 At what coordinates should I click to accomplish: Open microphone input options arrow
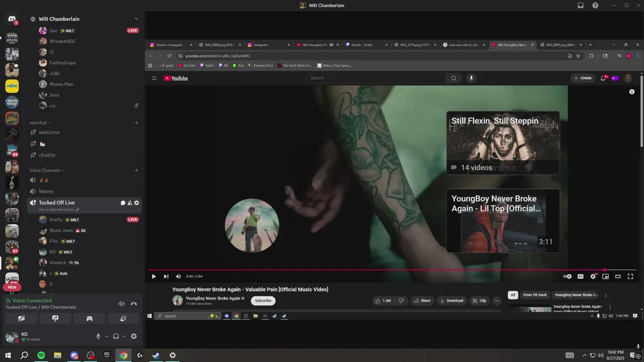[106, 336]
